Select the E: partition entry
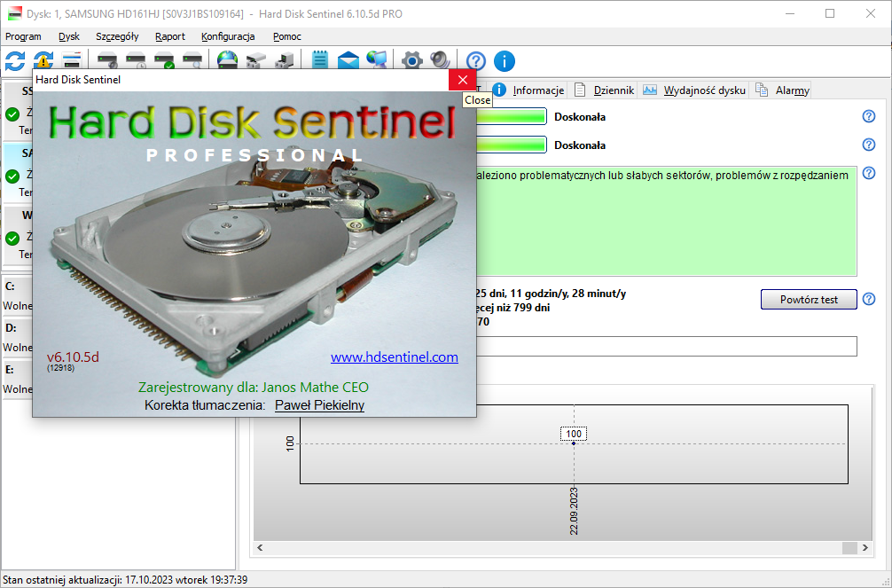Image resolution: width=892 pixels, height=588 pixels. pos(19,379)
